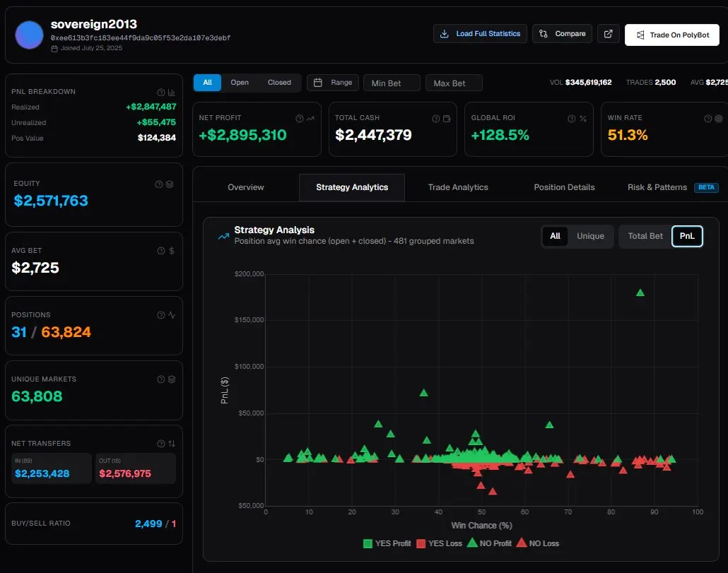Click the swap arrows icon in Net Transfers
Image resolution: width=728 pixels, height=573 pixels.
pos(171,444)
